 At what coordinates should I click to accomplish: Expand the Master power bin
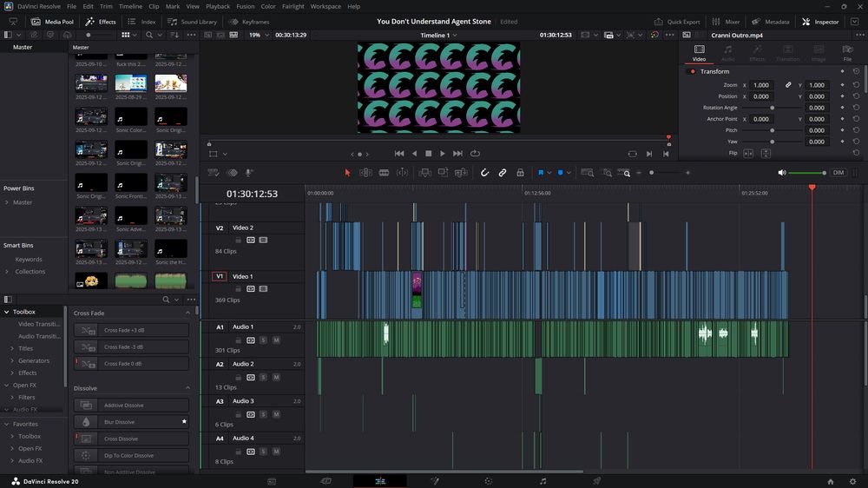7,202
